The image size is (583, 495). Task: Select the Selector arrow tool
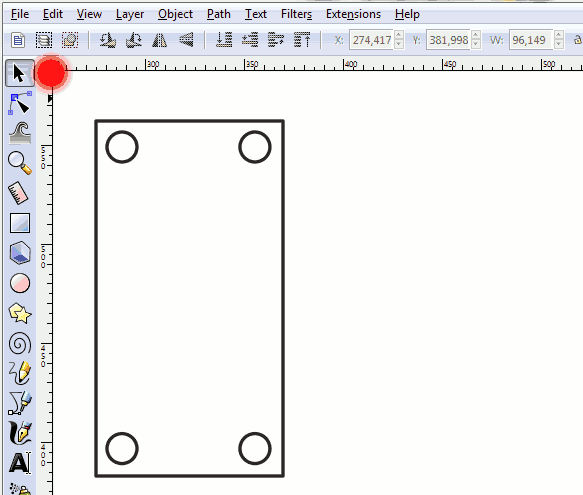(19, 73)
